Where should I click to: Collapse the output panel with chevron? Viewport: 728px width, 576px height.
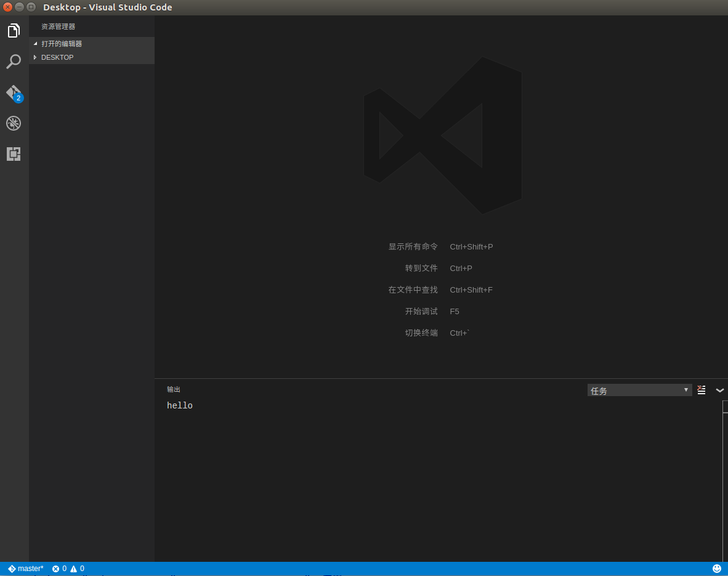pos(719,390)
